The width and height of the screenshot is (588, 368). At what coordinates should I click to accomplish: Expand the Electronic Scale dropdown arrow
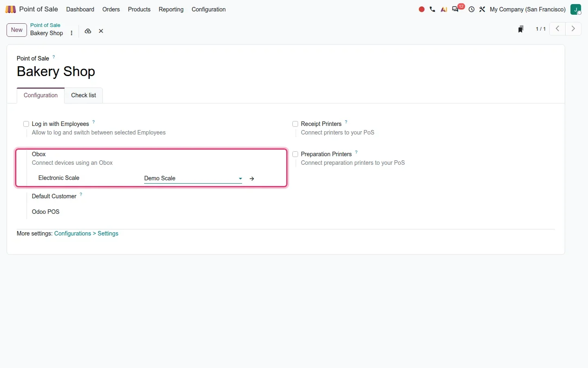click(240, 179)
